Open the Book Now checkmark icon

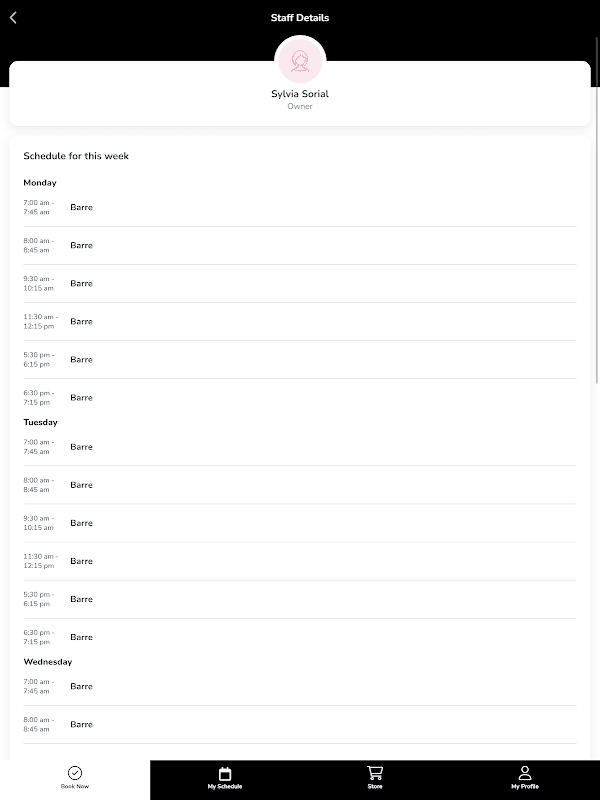pos(75,772)
